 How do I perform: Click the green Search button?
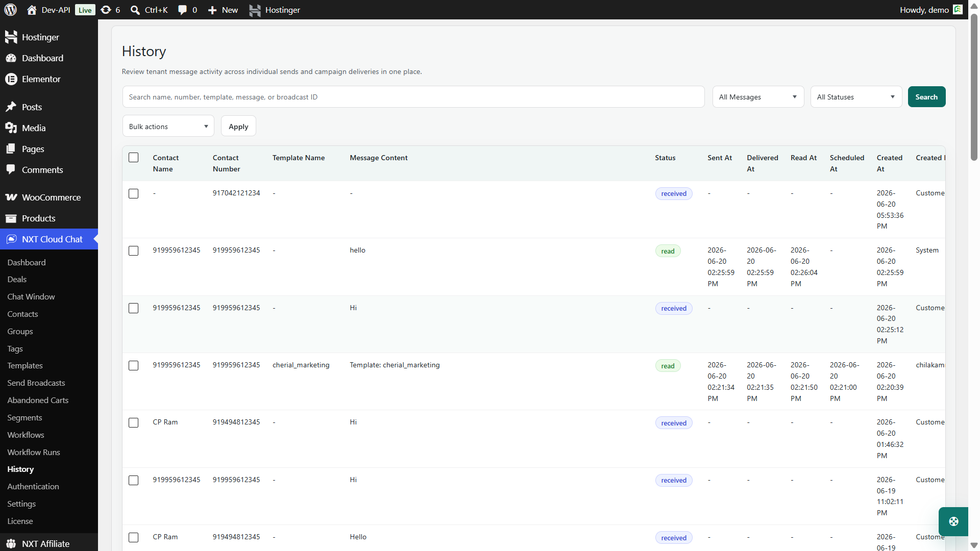[926, 97]
